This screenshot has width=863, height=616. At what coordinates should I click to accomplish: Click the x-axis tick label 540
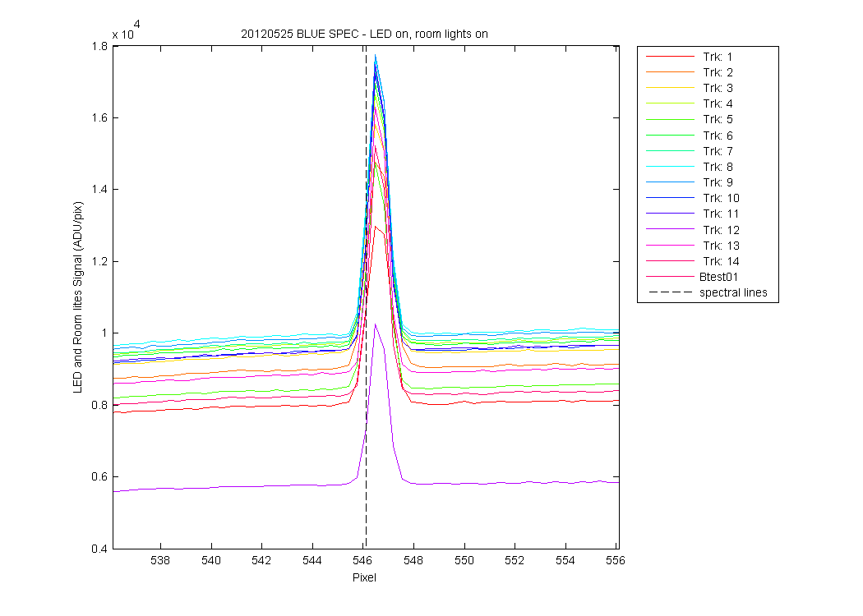point(210,560)
